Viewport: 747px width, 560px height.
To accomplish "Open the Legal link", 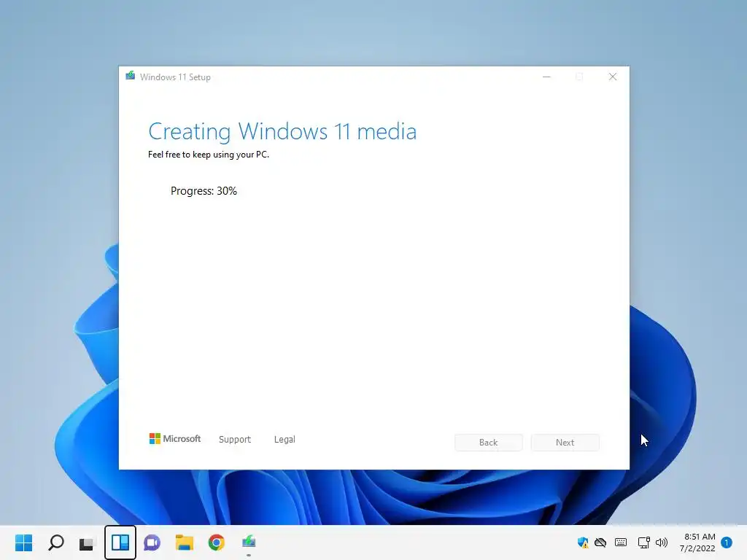I will (x=285, y=440).
